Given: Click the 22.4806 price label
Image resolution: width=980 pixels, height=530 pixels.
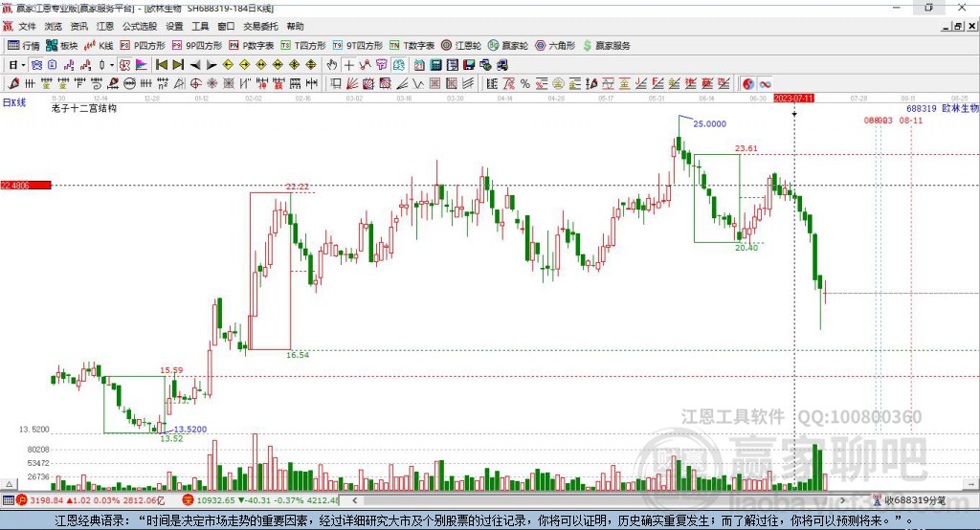Looking at the screenshot, I should [x=25, y=185].
